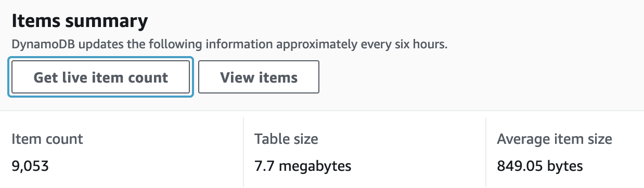The image size is (644, 188).
Task: Click the 9,053 item count value
Action: pyautogui.click(x=30, y=166)
